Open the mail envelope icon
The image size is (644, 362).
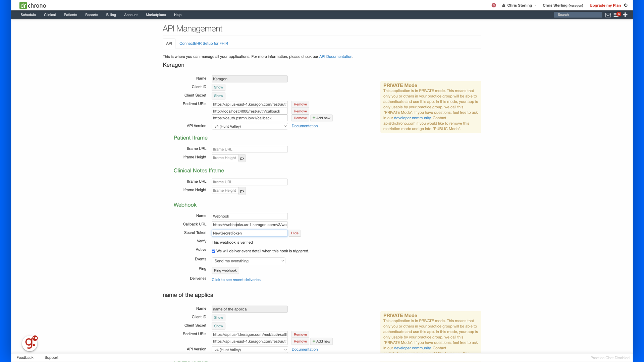pos(608,15)
